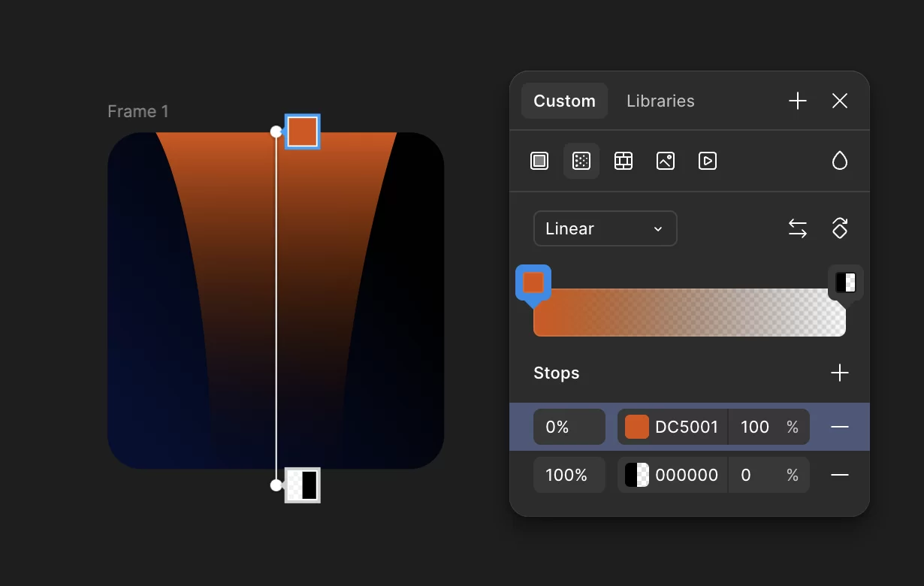Add a new stop in Stops section

(840, 373)
